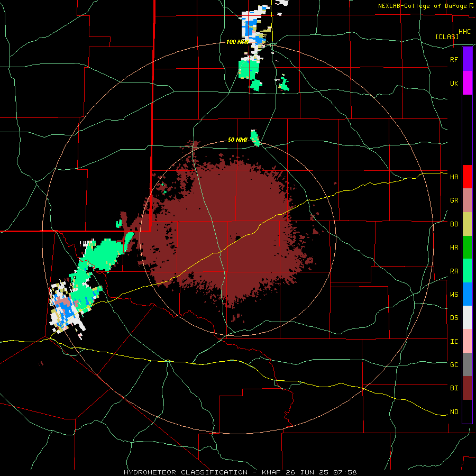This screenshot has height=476, width=476.
Task: Click the HR dark green legend swatch
Action: 467,248
